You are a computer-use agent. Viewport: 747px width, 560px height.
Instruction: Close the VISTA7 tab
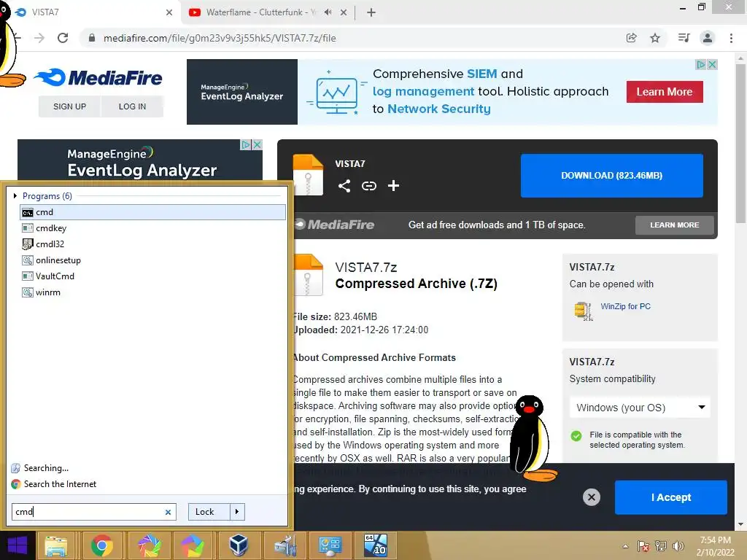(x=169, y=12)
